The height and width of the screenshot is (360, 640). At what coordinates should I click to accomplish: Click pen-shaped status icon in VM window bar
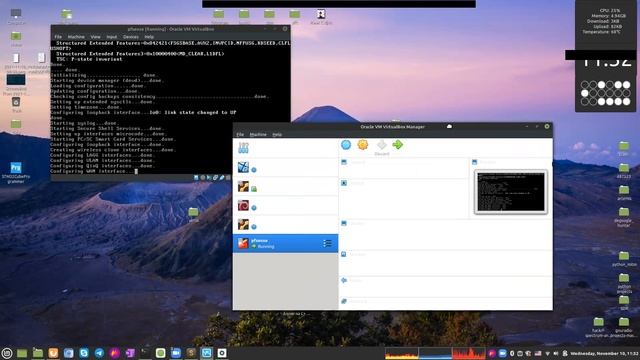[x=222, y=178]
